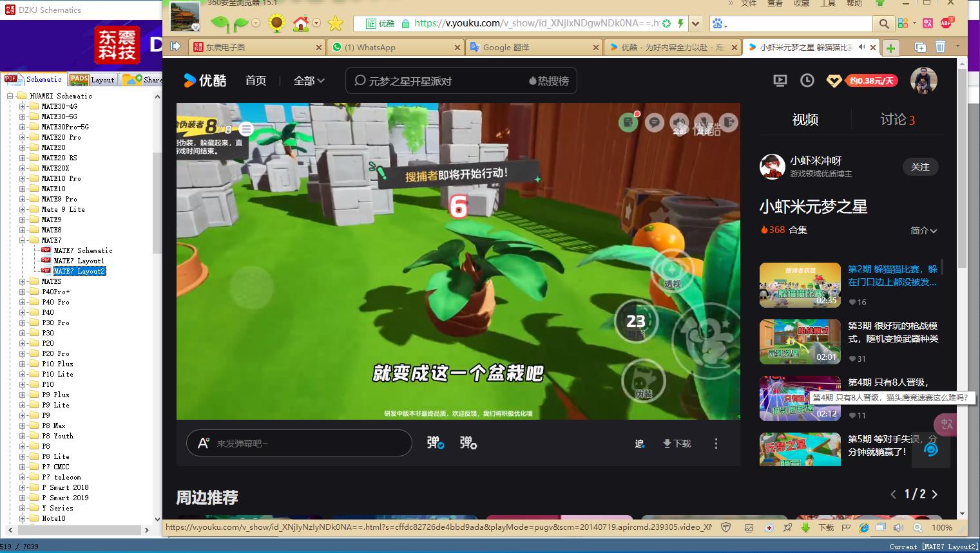Switch to the 东震电子图 browser tab
This screenshot has width=980, height=553.
pyautogui.click(x=258, y=47)
